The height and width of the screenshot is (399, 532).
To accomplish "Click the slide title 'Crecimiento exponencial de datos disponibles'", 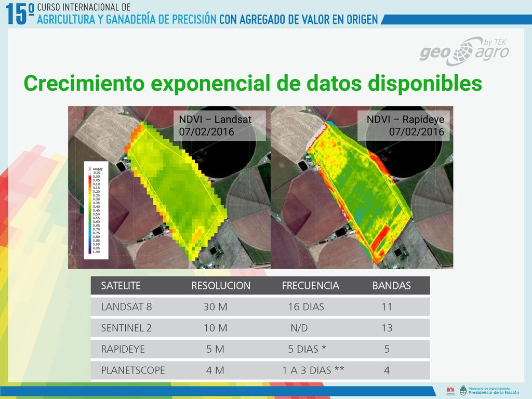I will tap(253, 83).
